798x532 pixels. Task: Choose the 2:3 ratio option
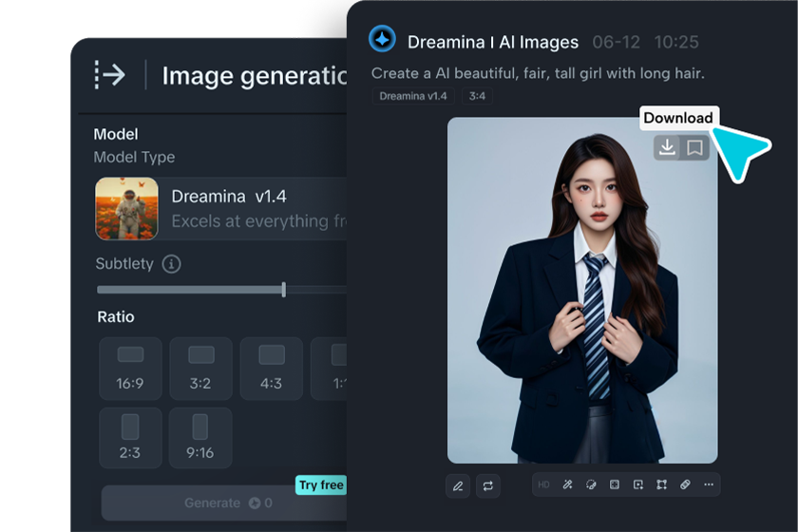[130, 438]
